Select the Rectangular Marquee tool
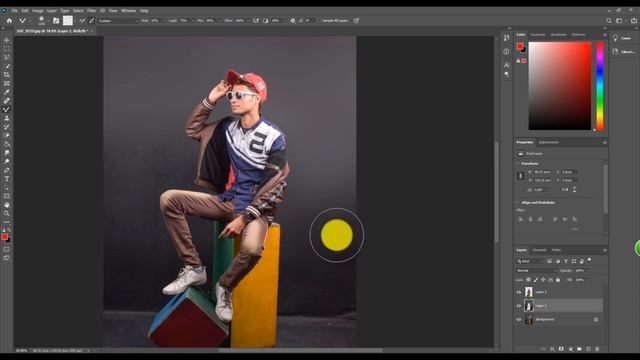 tap(7, 49)
